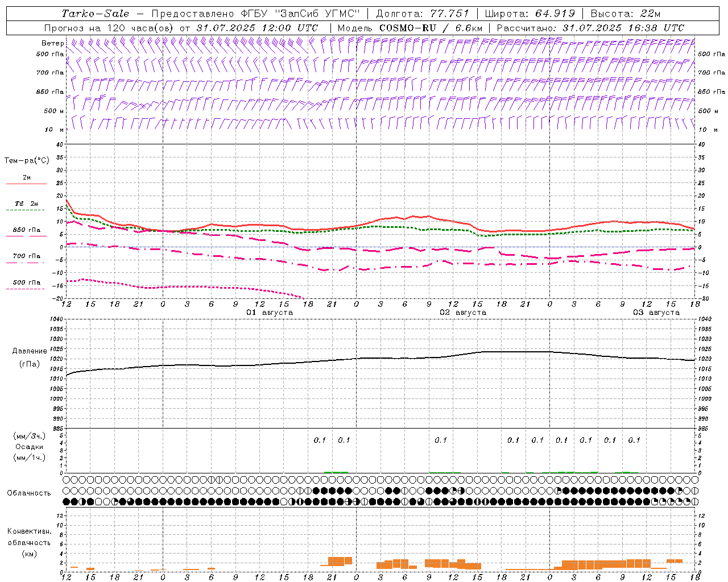
Task: Click the 'Тем-ра(°C)' temperature panel label
Action: coord(27,161)
